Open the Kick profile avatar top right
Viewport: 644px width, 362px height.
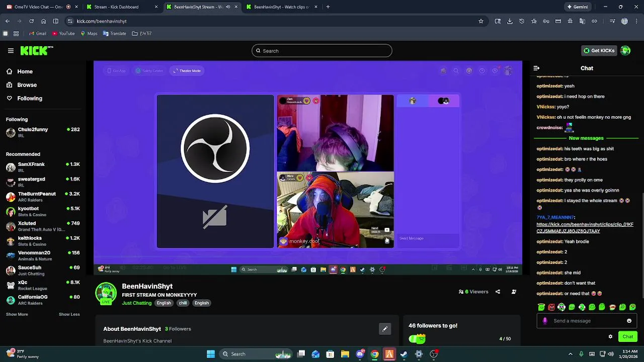coord(625,50)
